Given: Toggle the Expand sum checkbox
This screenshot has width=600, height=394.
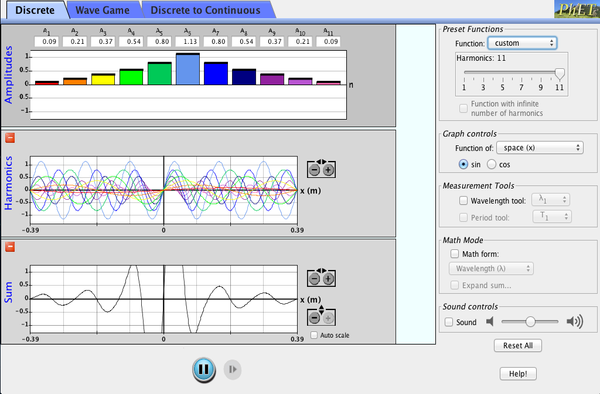Looking at the screenshot, I should click(455, 285).
